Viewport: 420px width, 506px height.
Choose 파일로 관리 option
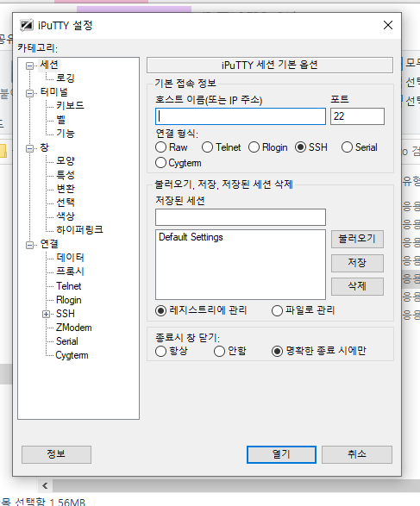[277, 311]
